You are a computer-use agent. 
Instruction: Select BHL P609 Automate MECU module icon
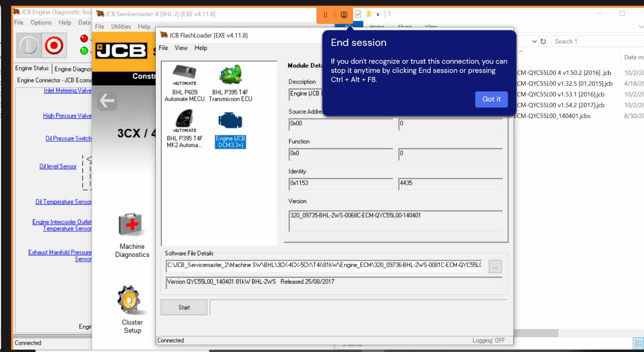[184, 83]
